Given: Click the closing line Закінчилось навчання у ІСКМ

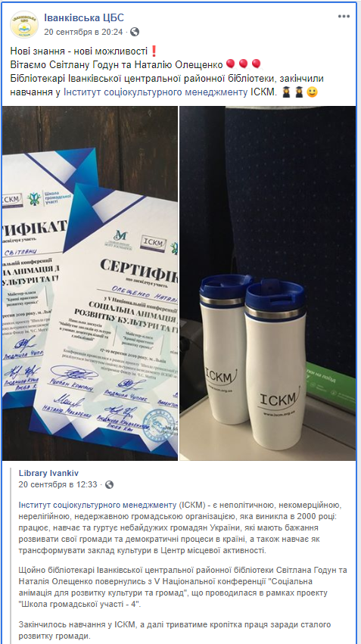Looking at the screenshot, I should (x=175, y=630).
